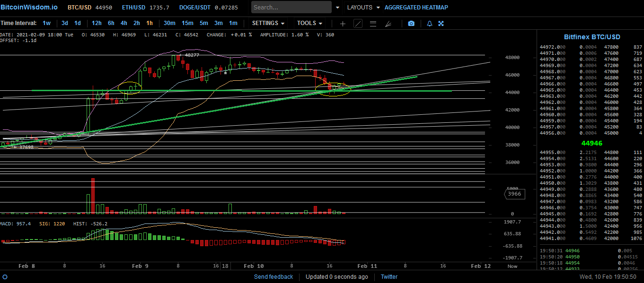Click the SIG: 1220 indicator label
Viewport: 644px width, 283px height.
(x=52, y=223)
